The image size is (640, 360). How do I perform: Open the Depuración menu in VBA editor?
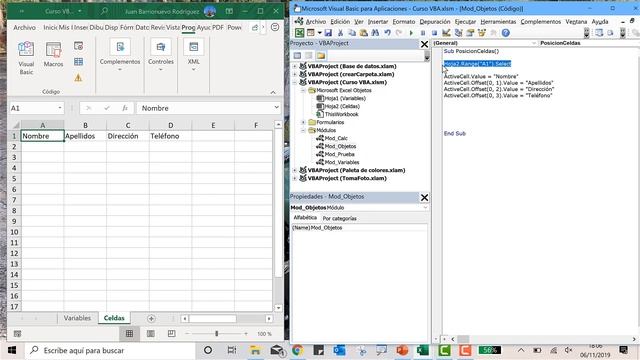pos(435,22)
